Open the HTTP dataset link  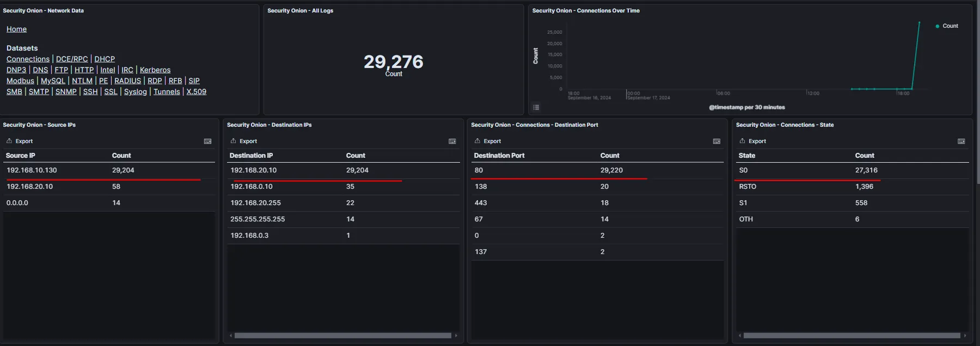click(84, 70)
